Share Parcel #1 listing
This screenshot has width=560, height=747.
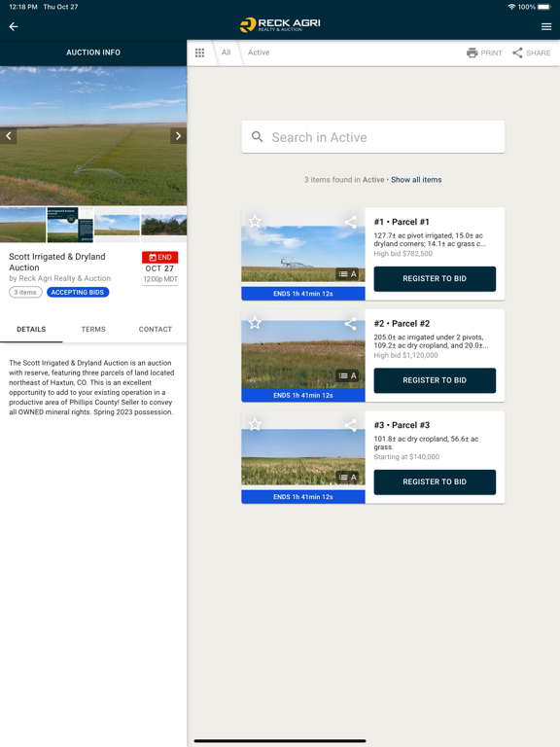350,222
